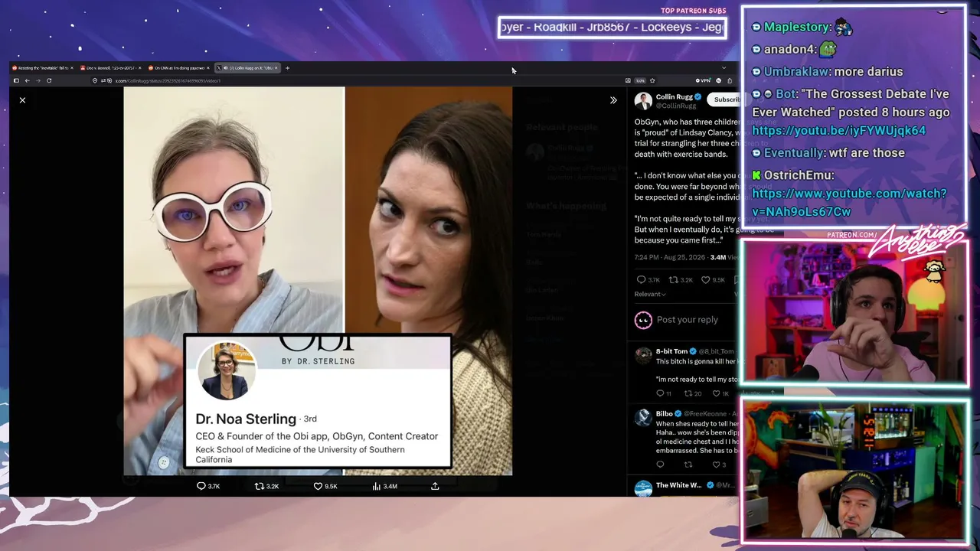Switch to the 'Doe v. Bonnell' browser tab
The image size is (980, 551).
(111, 68)
